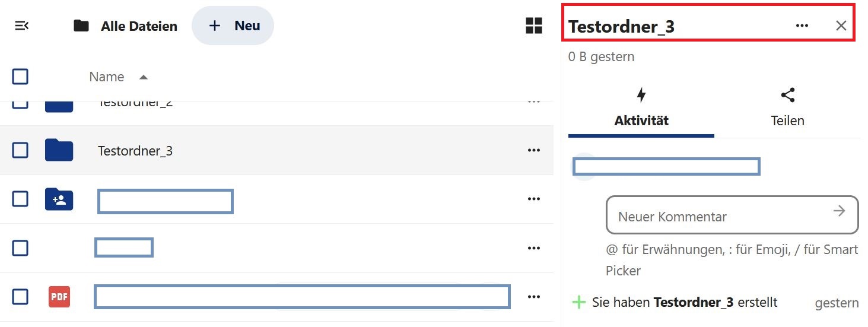
Task: Open the shared folder icon with person badge
Action: pos(59,199)
